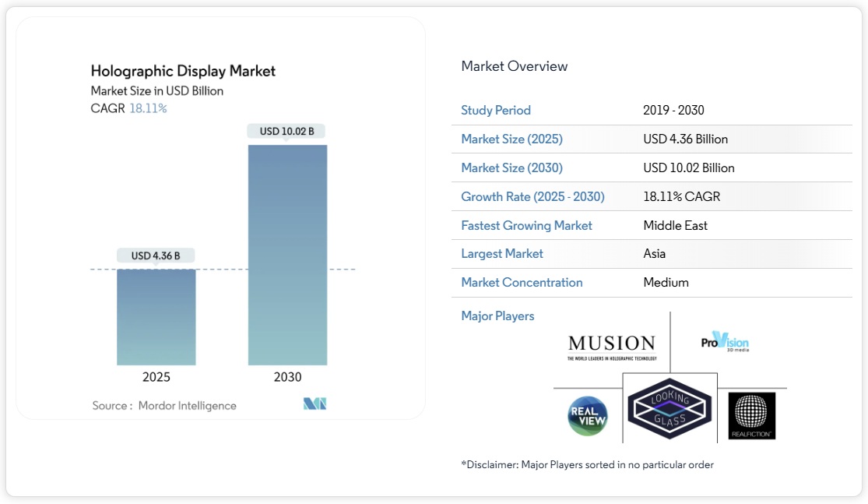Click the USD 10.02 B bar label
This screenshot has height=504, width=868.
click(x=286, y=131)
